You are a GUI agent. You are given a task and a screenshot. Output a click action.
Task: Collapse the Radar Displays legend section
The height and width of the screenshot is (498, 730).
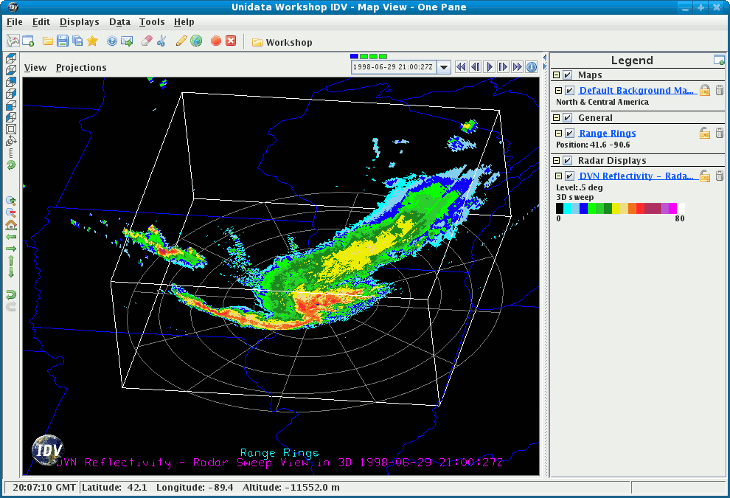coord(557,160)
